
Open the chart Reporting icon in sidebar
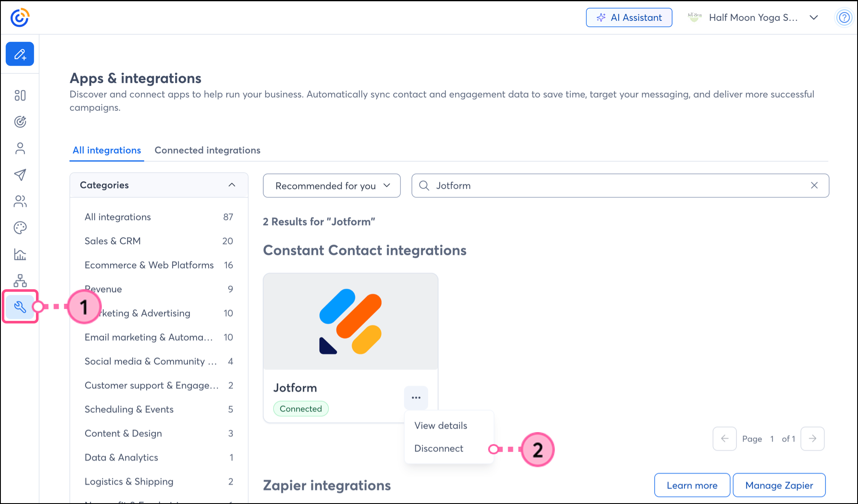point(20,255)
